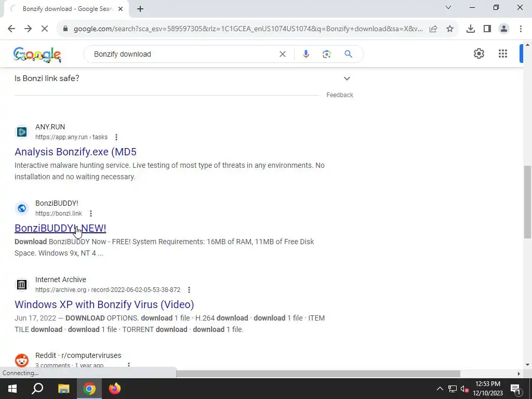Viewport: 532px width, 399px height.
Task: Bookmark this page with star icon
Action: click(x=450, y=29)
